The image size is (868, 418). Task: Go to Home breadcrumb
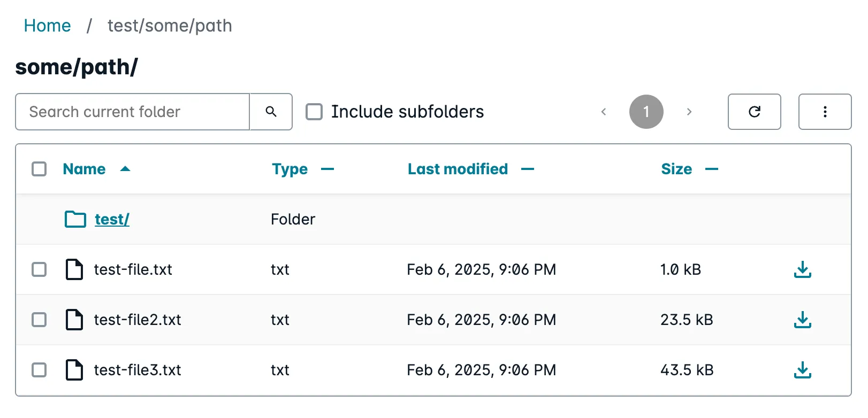point(47,26)
